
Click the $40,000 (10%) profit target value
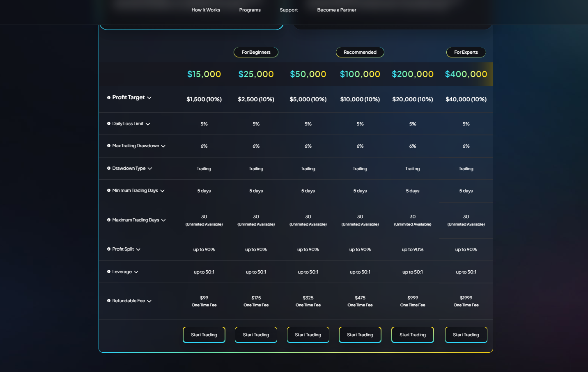pyautogui.click(x=466, y=99)
